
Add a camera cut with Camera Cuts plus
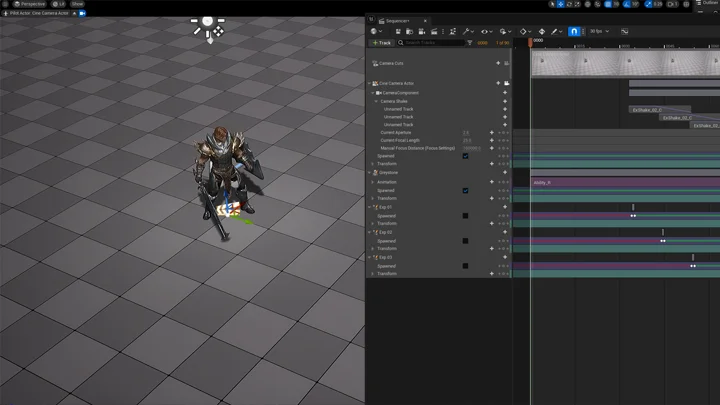coord(498,63)
